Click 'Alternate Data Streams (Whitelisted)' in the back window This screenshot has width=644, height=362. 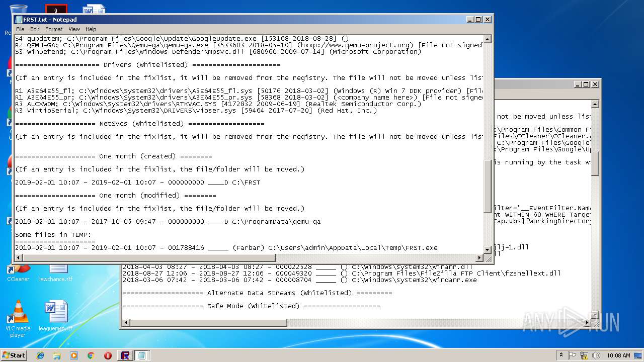pyautogui.click(x=257, y=293)
